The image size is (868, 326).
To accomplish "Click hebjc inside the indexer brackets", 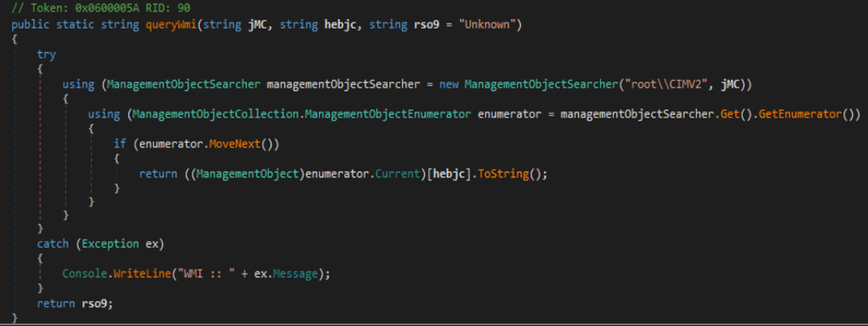I will 443,174.
